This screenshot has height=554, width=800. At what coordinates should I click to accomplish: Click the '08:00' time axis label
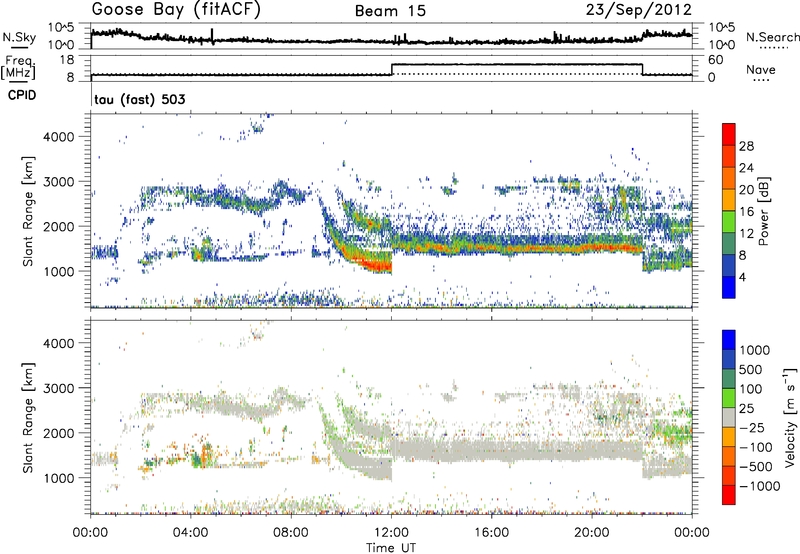(291, 533)
